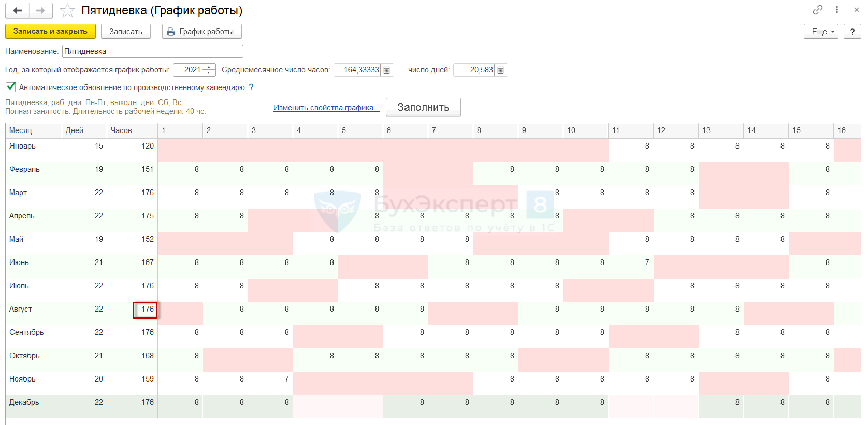Click Октябрь hours cell 168
The height and width of the screenshot is (425, 868).
tap(133, 360)
